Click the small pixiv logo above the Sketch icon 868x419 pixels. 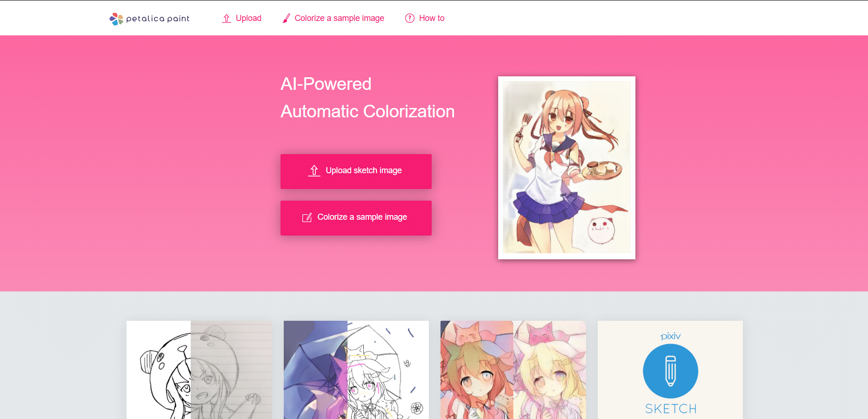click(x=670, y=336)
